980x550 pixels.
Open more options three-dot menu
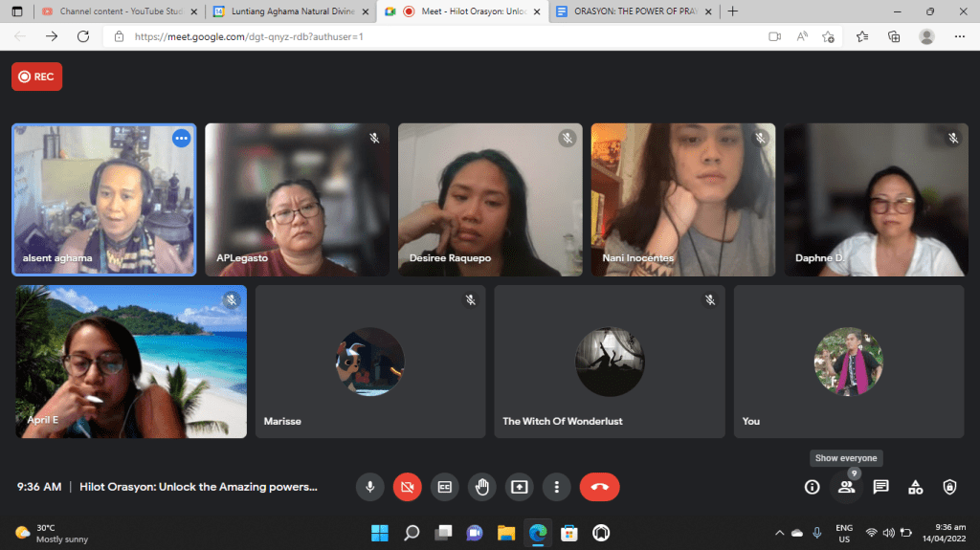pyautogui.click(x=556, y=487)
